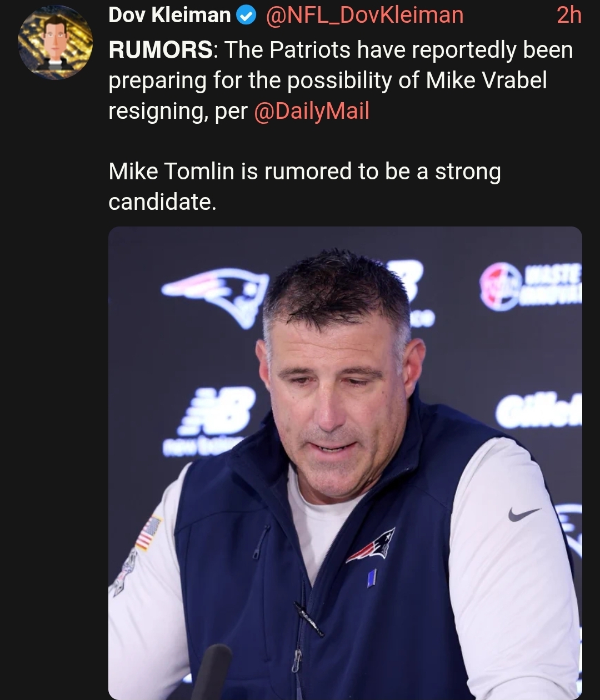The image size is (600, 700).
Task: Tap the microphone at the photo bottom
Action: tap(212, 671)
